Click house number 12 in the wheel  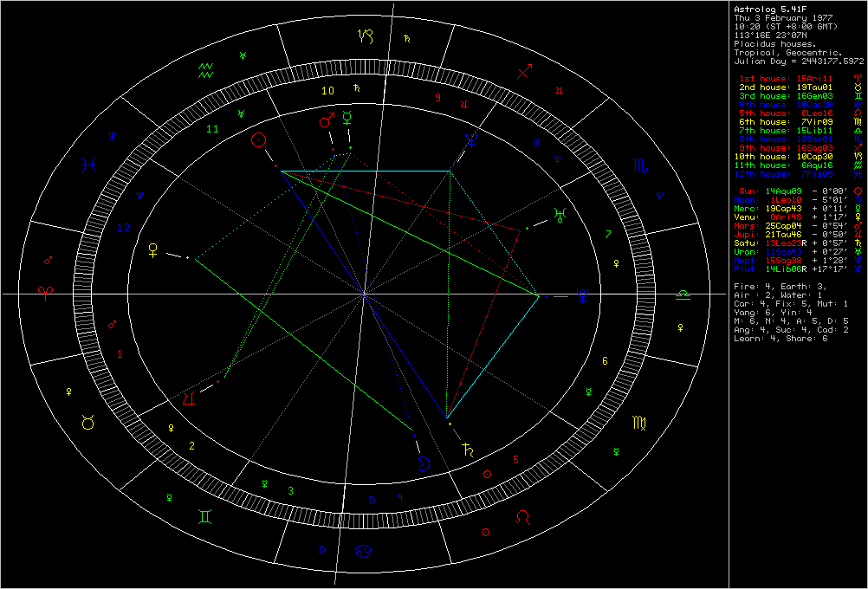(x=124, y=228)
